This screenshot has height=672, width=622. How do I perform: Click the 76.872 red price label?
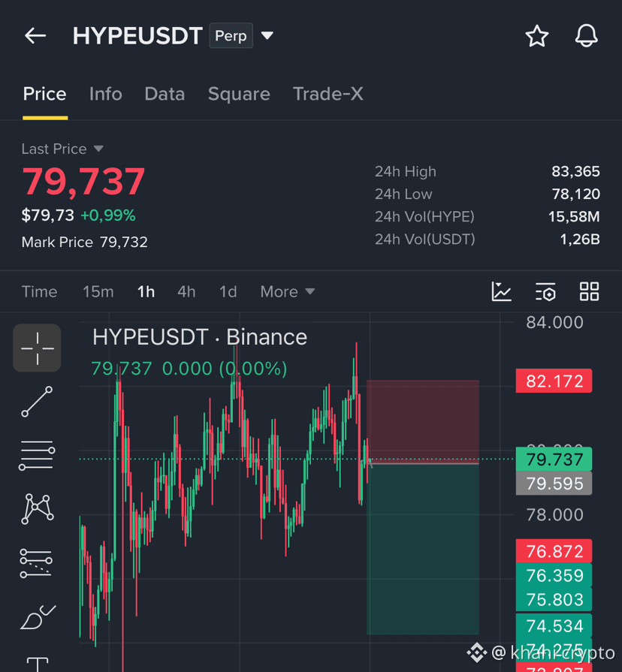pyautogui.click(x=554, y=551)
